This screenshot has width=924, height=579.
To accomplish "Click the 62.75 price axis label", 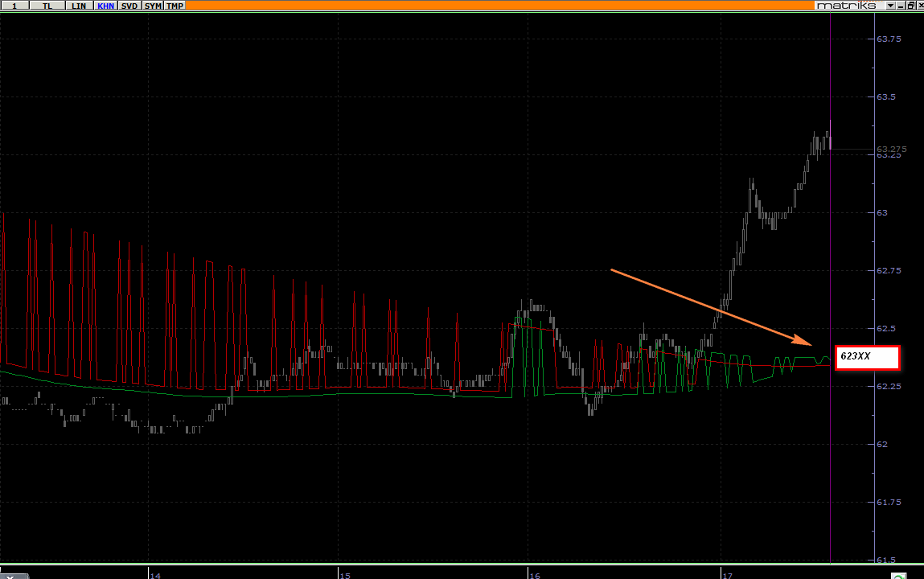I will click(x=889, y=270).
